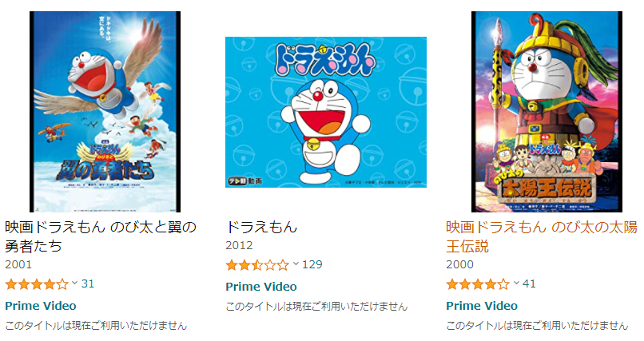Click title 映画ドラえもん のび太と翼の勇者たち
This screenshot has height=341, width=644.
tap(101, 236)
